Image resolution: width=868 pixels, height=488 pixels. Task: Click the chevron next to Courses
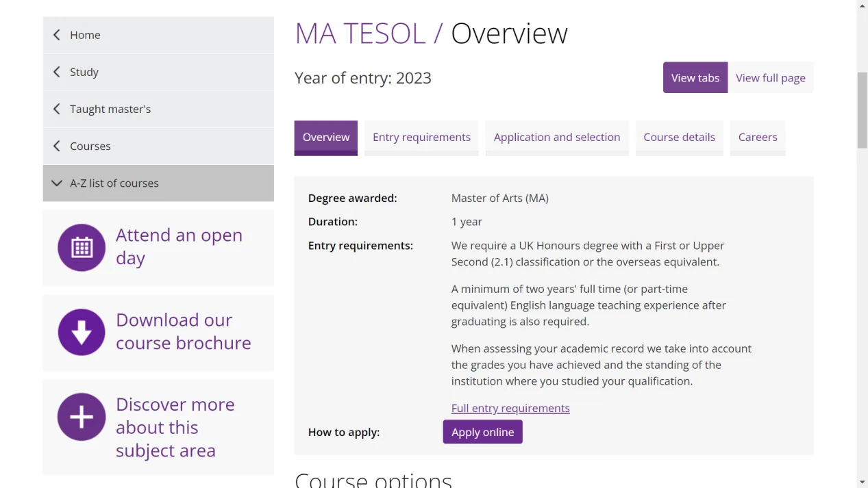coord(57,146)
